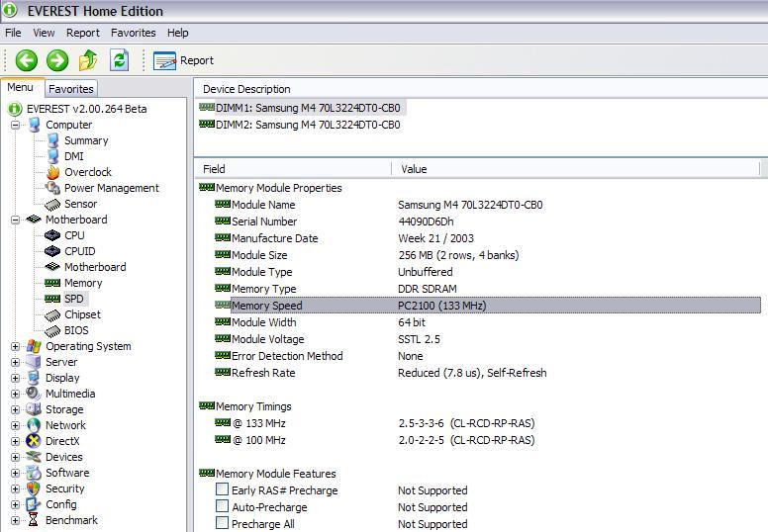Select the Motherboard child item icon
The width and height of the screenshot is (768, 532).
[x=52, y=267]
